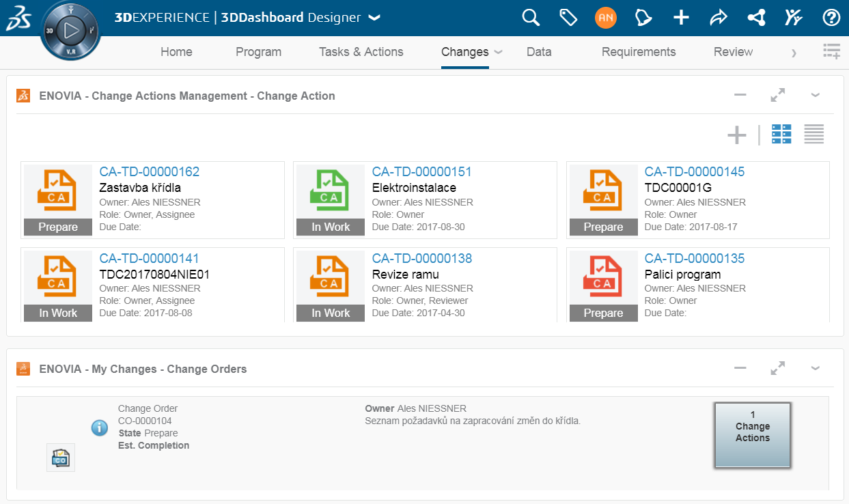849x504 pixels.
Task: Open link CA-TD-00000151
Action: [422, 172]
